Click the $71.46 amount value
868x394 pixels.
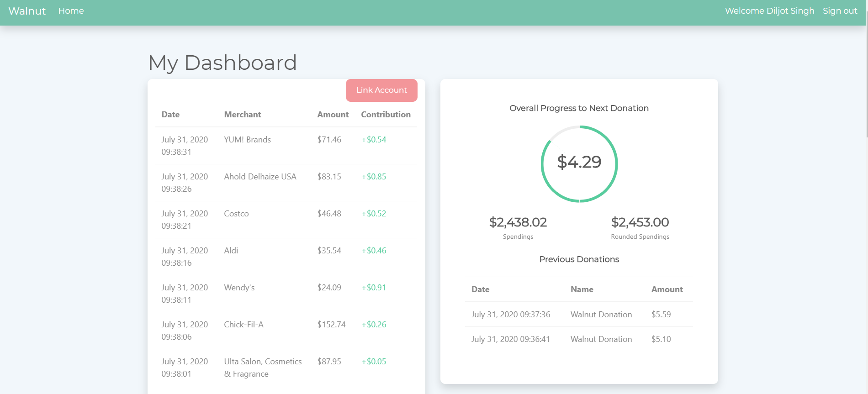click(329, 140)
